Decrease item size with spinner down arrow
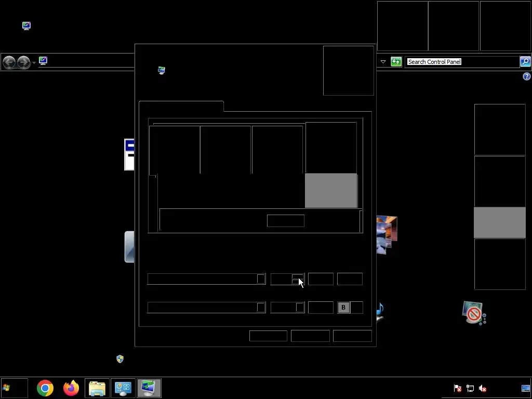 pyautogui.click(x=298, y=281)
